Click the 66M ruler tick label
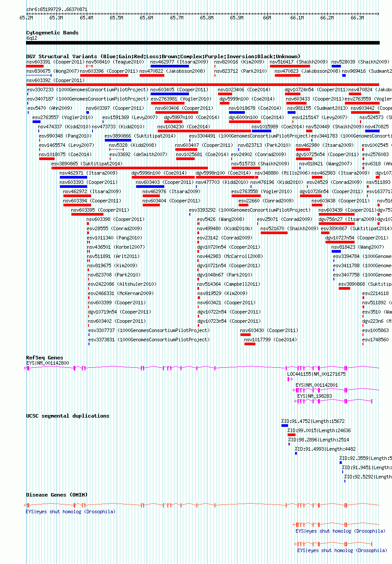Image resolution: width=392 pixels, height=564 pixels. pyautogui.click(x=267, y=18)
